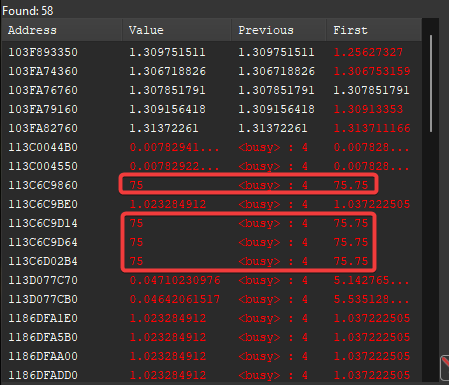The width and height of the screenshot is (449, 385).
Task: Click value 75 in row 113C6C9D64
Action: pos(136,242)
